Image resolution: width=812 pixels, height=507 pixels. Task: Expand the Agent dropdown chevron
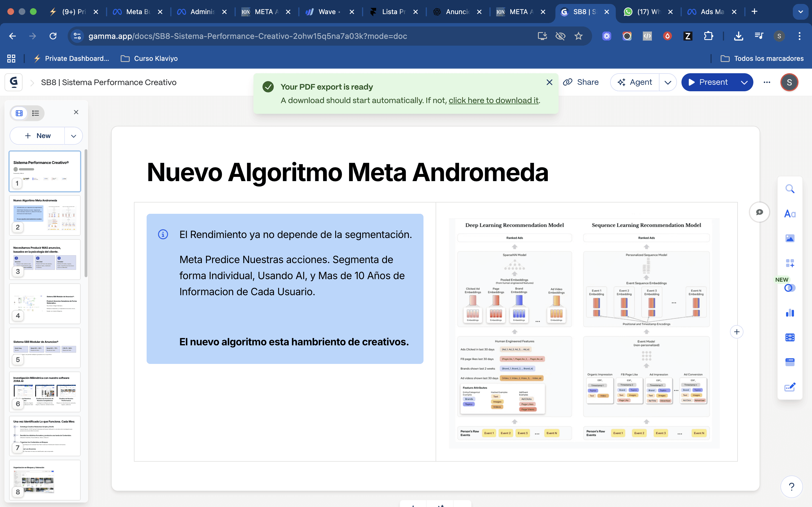(668, 83)
